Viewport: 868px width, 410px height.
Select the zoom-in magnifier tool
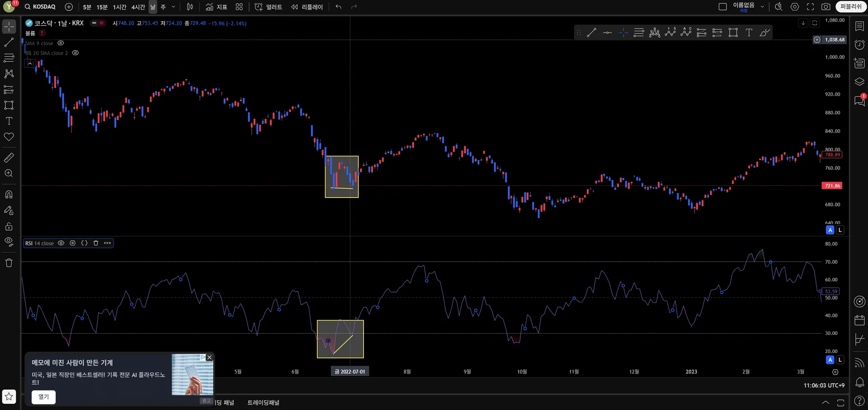[x=9, y=174]
